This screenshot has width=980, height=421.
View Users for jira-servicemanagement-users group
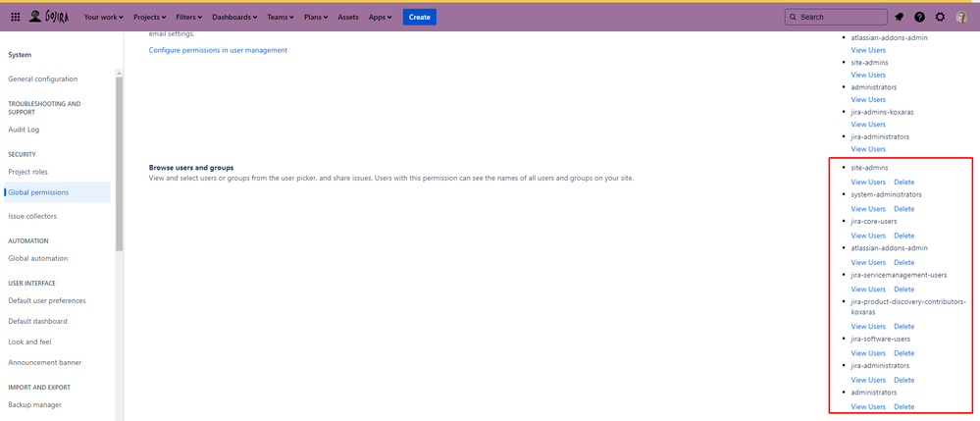pyautogui.click(x=868, y=289)
